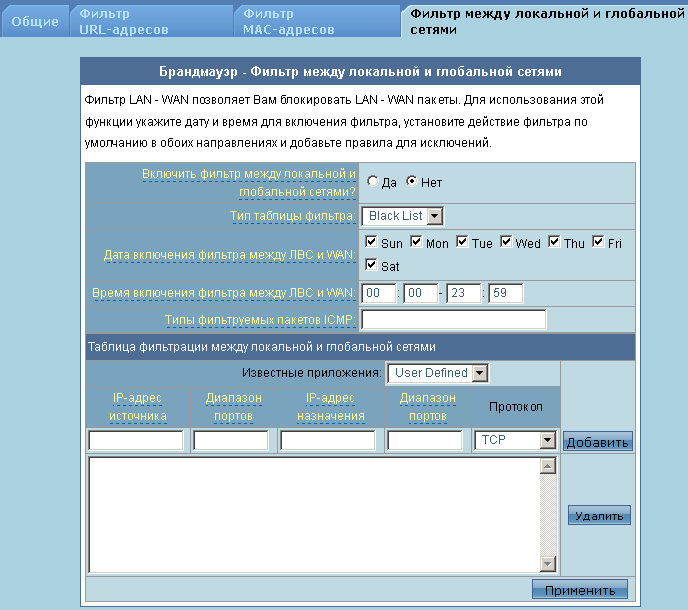Screen dimensions: 688x610
Task: Select the Нет radio button
Action: click(x=411, y=181)
